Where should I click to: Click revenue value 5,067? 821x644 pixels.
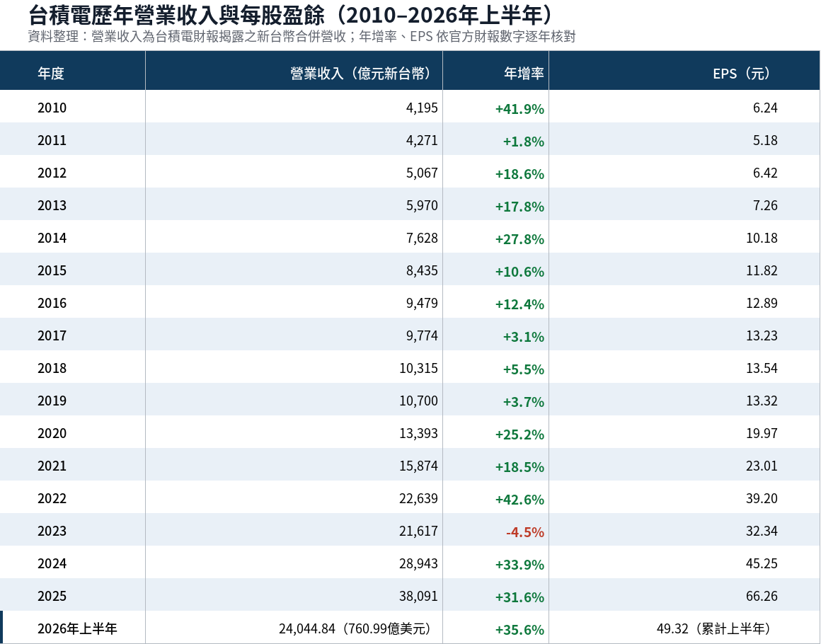[x=422, y=173]
